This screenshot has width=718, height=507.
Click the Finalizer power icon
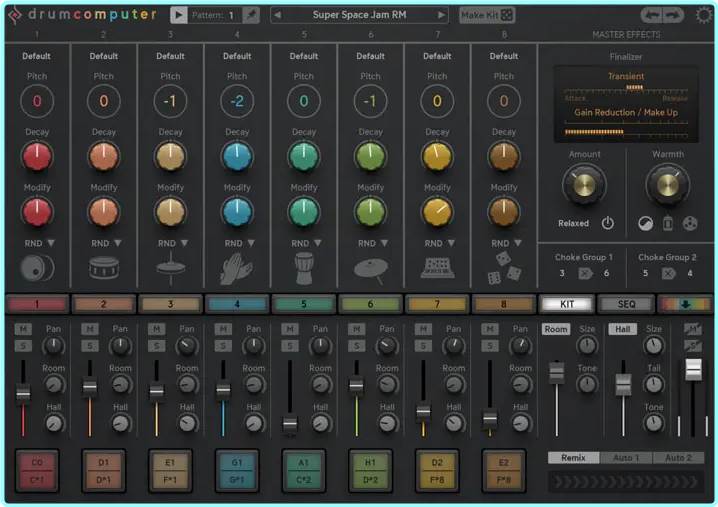pyautogui.click(x=608, y=224)
